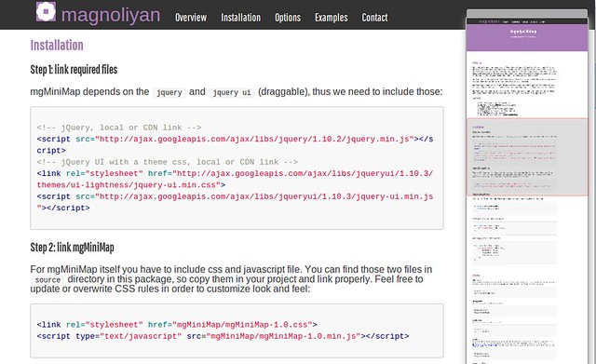
Task: Click the 'mgMiniMap depends on the' paragraph
Action: [237, 92]
